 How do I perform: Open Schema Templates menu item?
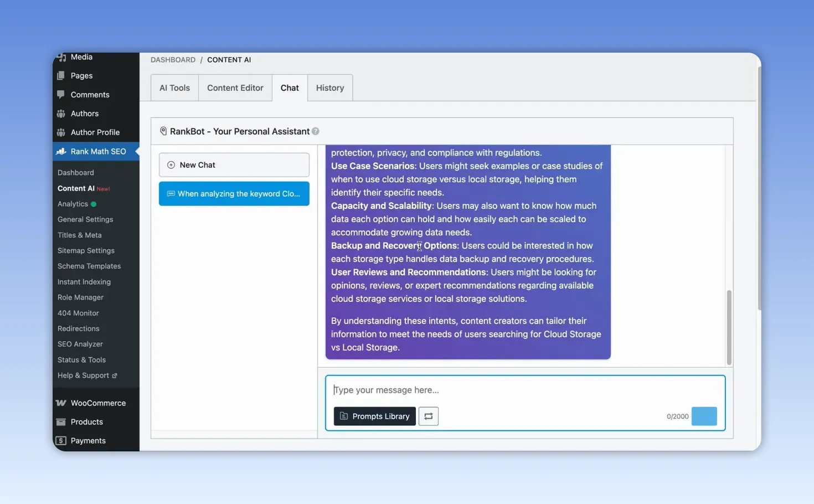pos(89,266)
